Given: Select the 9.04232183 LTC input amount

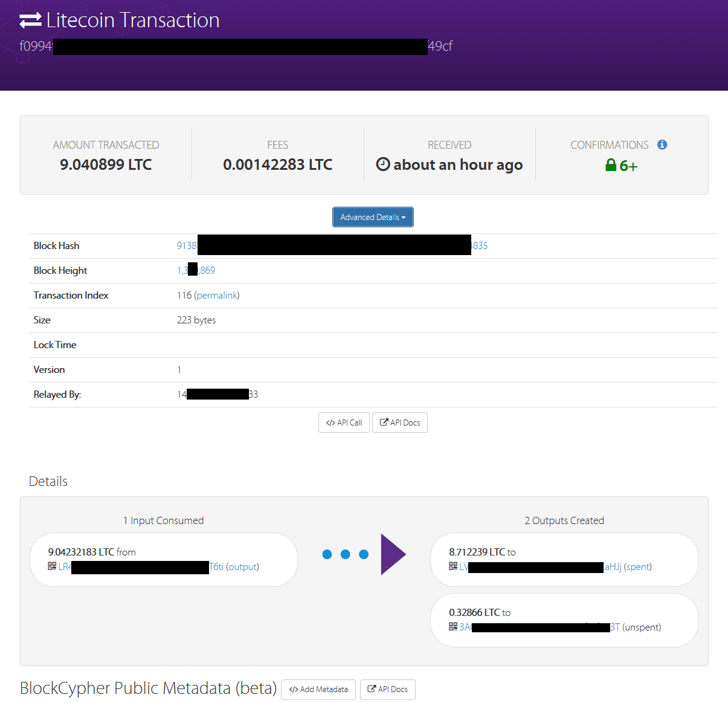Looking at the screenshot, I should coord(81,552).
